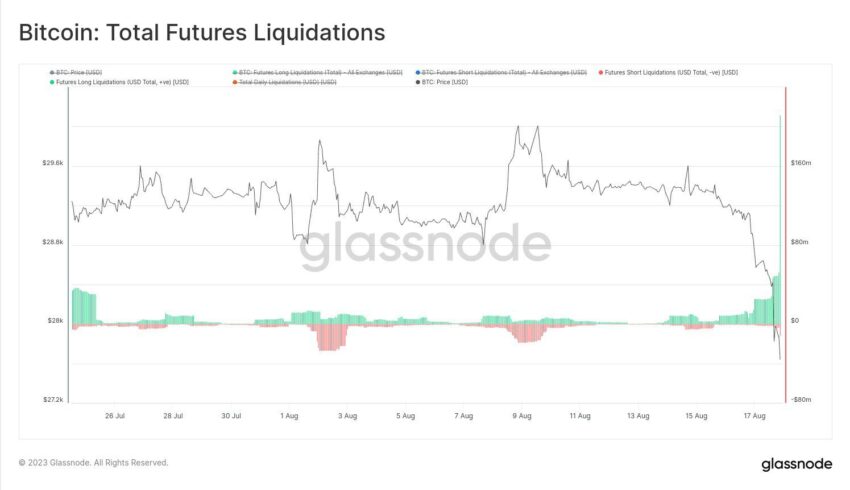Toggle Futures Short Liquidations (USD Total, -ve) series
850x490 pixels.
668,72
